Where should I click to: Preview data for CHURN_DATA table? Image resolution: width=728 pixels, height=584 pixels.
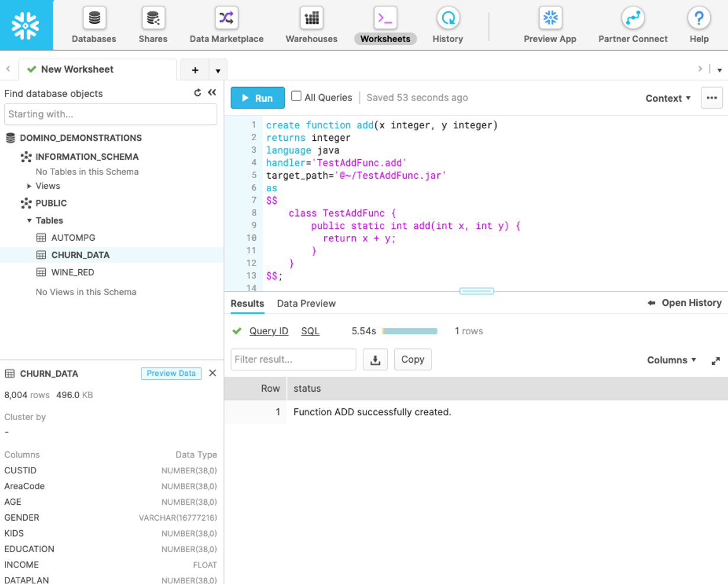170,373
